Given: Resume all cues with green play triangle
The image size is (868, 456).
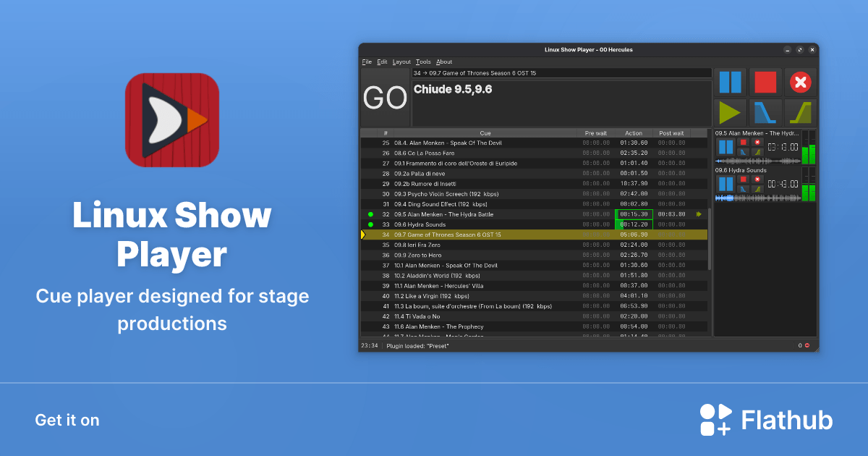Looking at the screenshot, I should (x=731, y=112).
